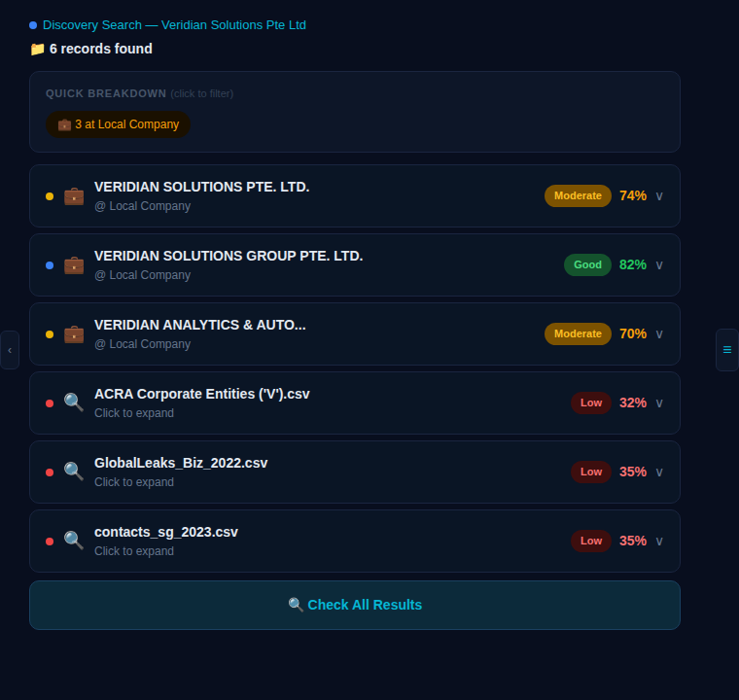739x700 pixels.
Task: Click briefcase icon for VERIDIAN SOLUTIONS PTE. LTD.
Action: click(x=74, y=195)
